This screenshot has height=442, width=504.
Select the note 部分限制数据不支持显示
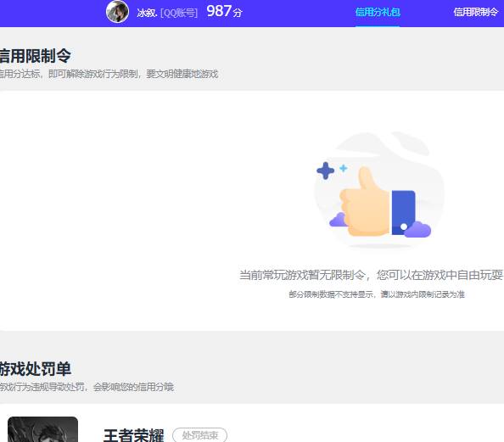pos(377,294)
